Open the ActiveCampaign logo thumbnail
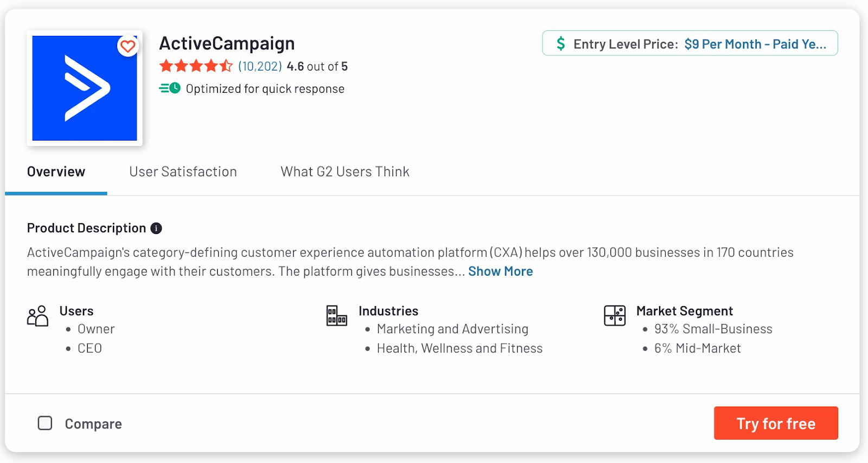This screenshot has width=868, height=463. coord(85,88)
